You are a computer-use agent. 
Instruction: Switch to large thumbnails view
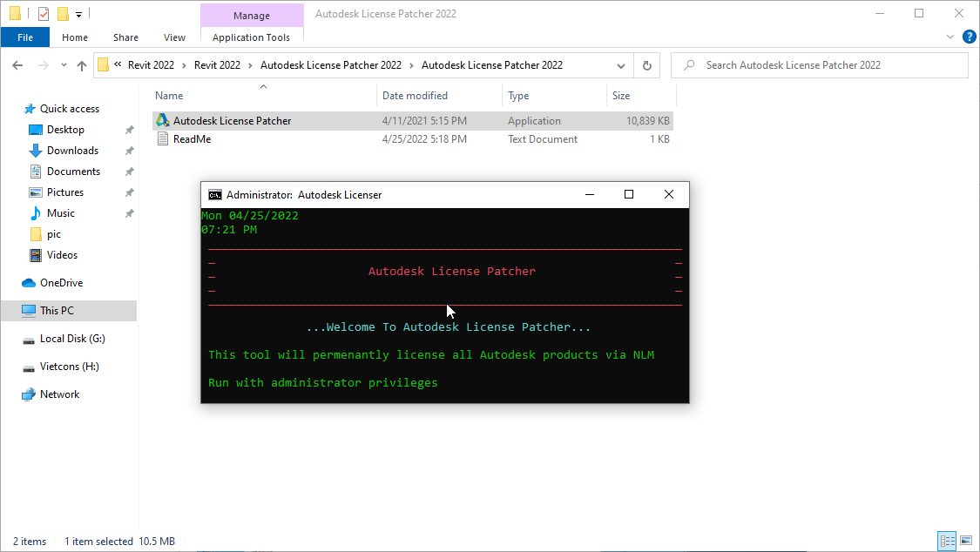coord(966,541)
